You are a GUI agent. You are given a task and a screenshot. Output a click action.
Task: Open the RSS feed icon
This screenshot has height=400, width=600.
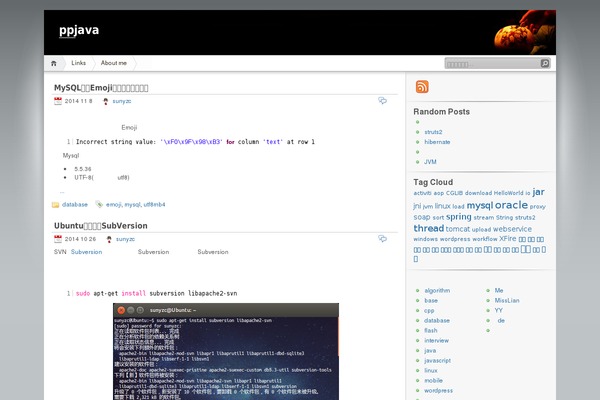[422, 87]
